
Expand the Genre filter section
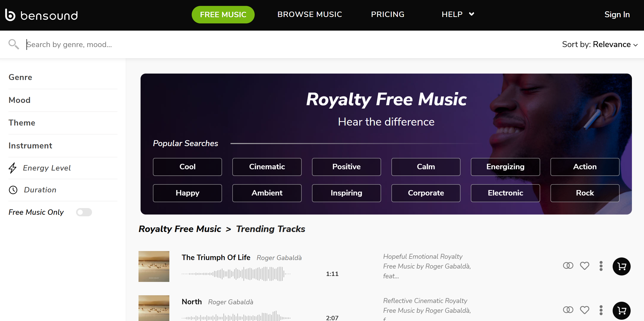[x=63, y=77]
